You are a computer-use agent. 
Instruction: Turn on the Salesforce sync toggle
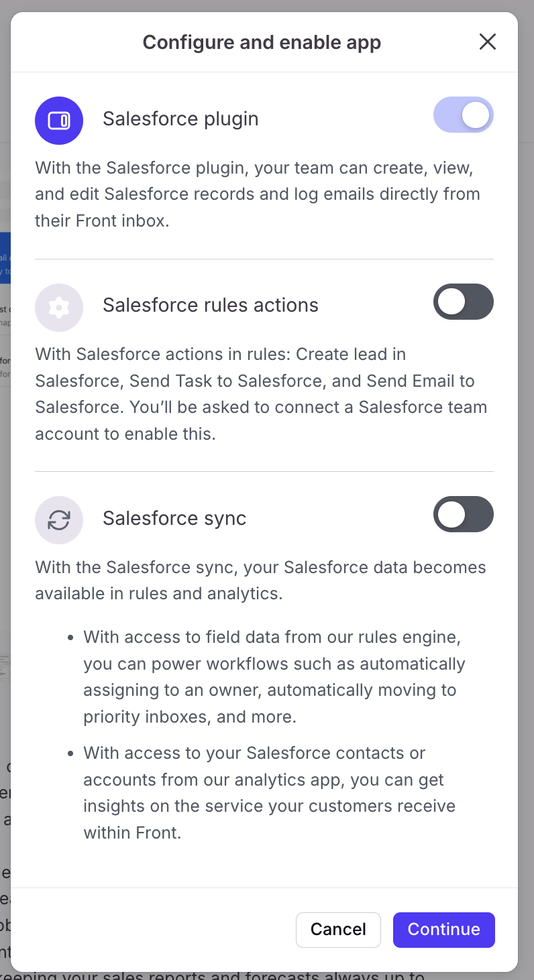(464, 514)
